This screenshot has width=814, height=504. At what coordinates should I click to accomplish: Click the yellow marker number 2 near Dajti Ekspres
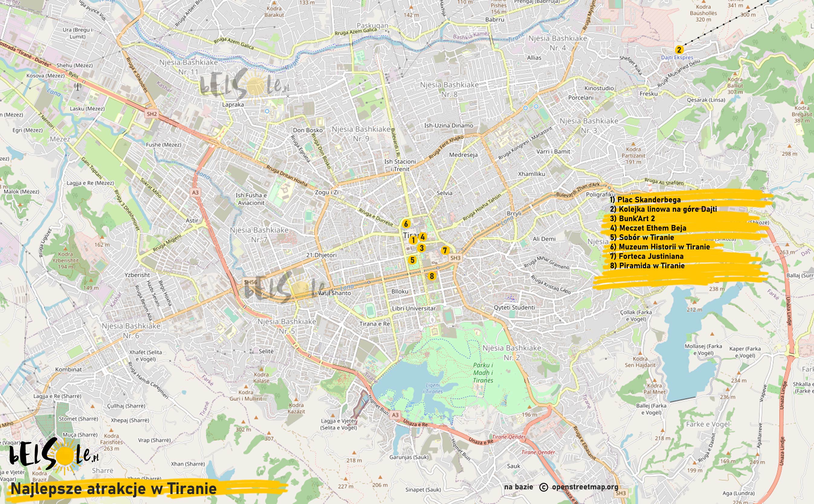point(679,50)
